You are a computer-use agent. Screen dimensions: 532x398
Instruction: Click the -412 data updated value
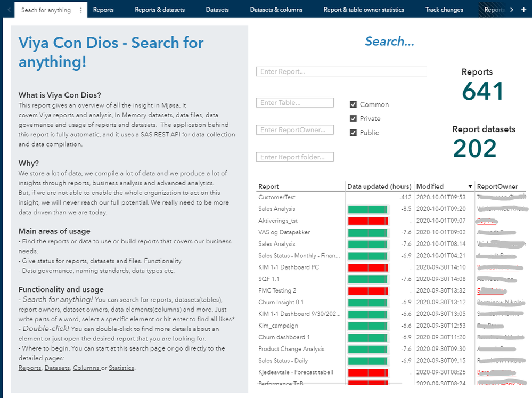click(x=405, y=197)
